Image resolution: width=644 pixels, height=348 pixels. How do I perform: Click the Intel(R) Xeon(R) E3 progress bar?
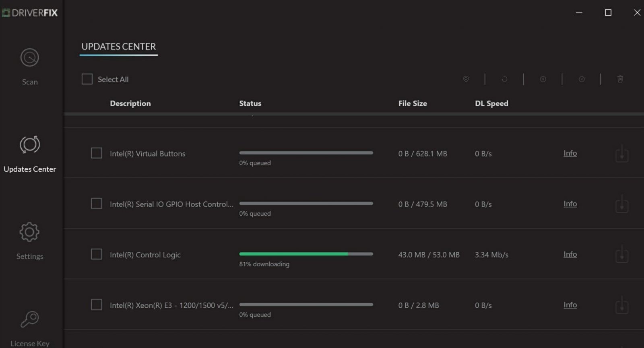click(x=306, y=305)
